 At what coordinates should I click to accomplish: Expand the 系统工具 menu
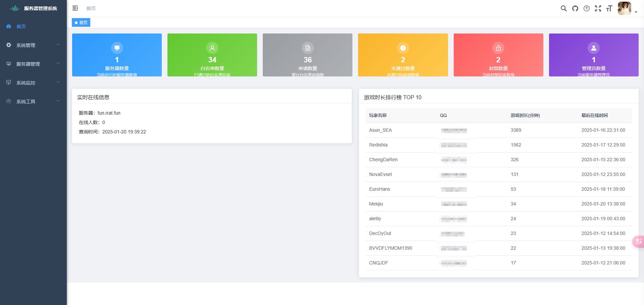pyautogui.click(x=33, y=101)
